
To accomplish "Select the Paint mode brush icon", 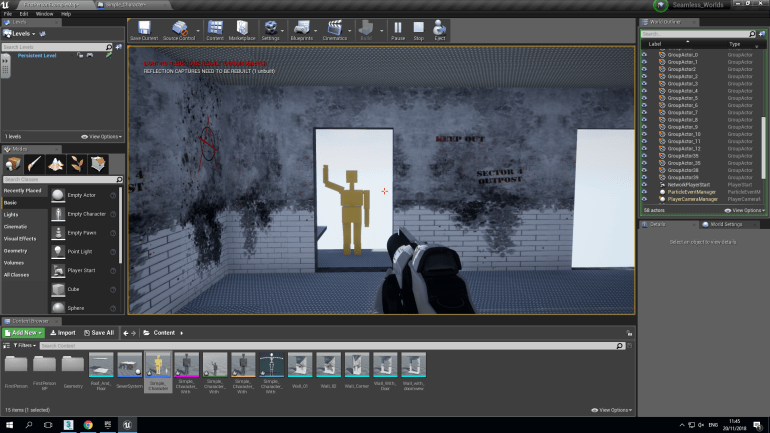I will [x=34, y=164].
